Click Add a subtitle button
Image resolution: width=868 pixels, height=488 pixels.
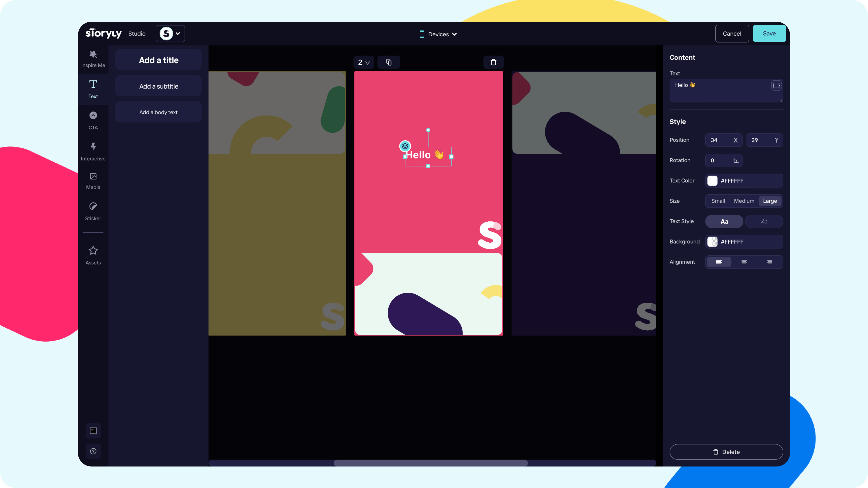158,86
